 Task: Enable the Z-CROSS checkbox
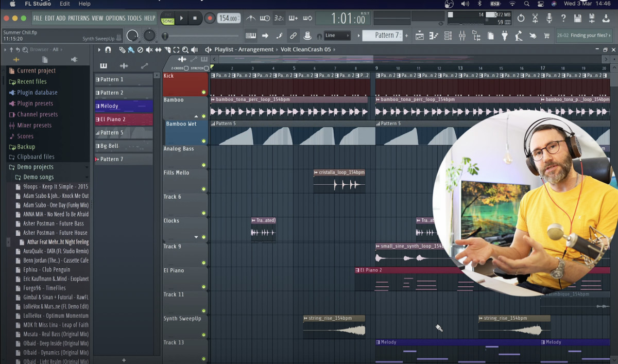186,68
